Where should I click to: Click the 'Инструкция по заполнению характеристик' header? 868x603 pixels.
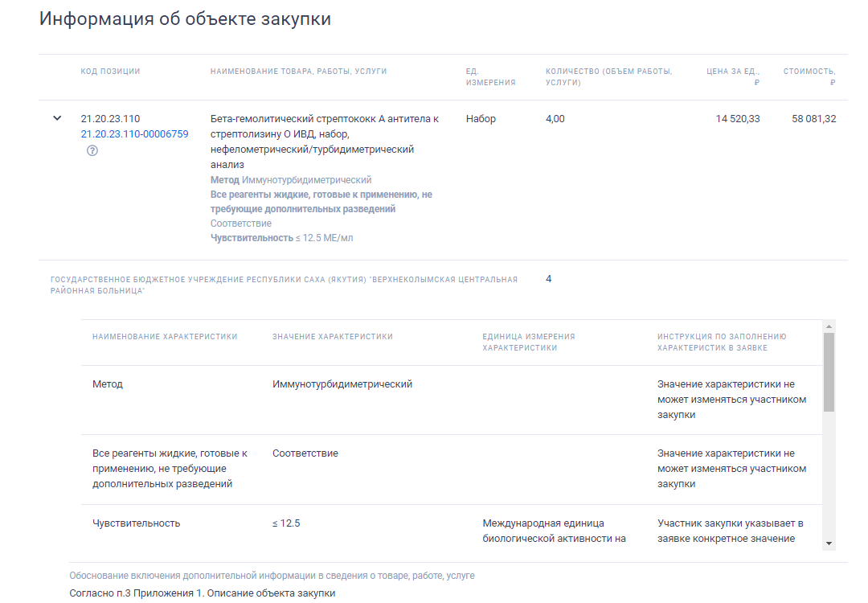click(x=721, y=343)
